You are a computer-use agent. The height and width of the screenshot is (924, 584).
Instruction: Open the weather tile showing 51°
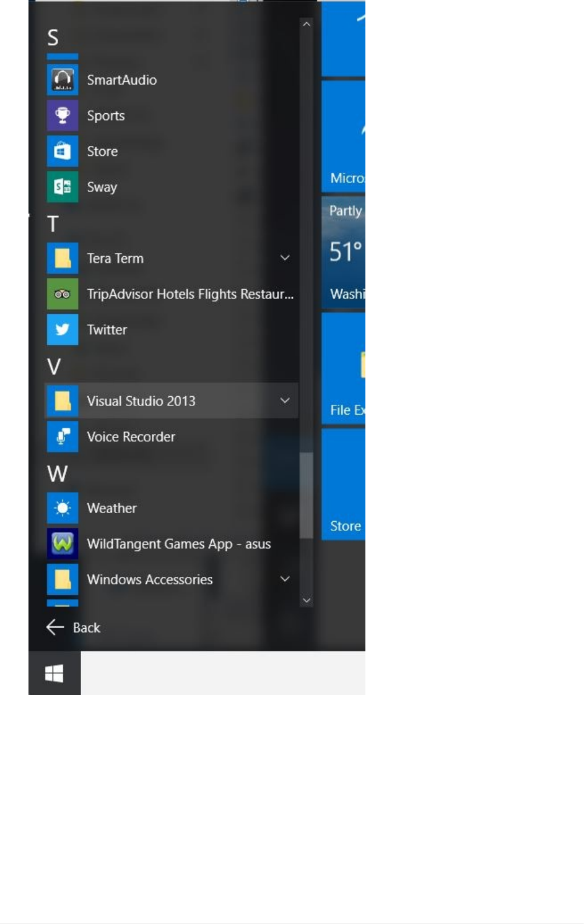tap(343, 253)
